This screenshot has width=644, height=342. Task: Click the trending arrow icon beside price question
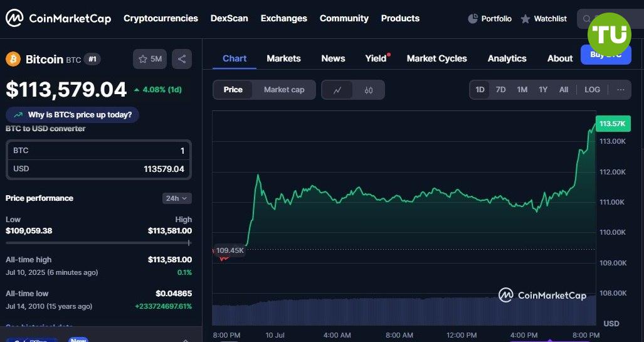(x=18, y=115)
